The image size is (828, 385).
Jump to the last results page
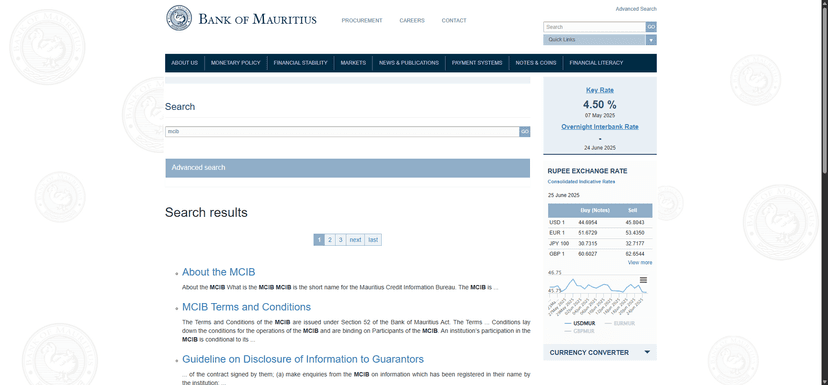coord(373,240)
